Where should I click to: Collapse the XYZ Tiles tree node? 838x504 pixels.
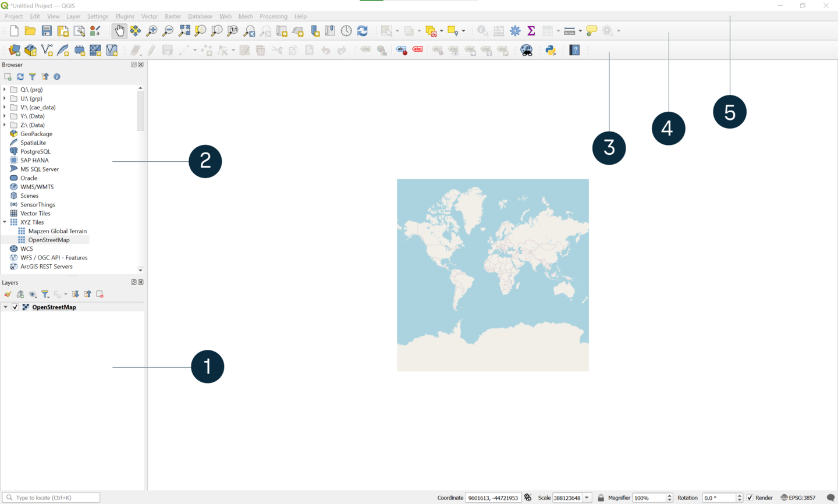pyautogui.click(x=5, y=222)
